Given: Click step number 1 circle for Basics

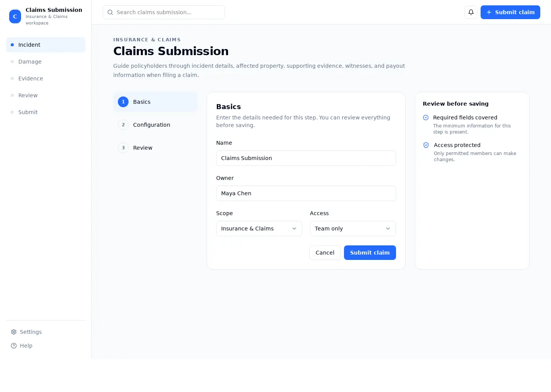Looking at the screenshot, I should coord(123,102).
